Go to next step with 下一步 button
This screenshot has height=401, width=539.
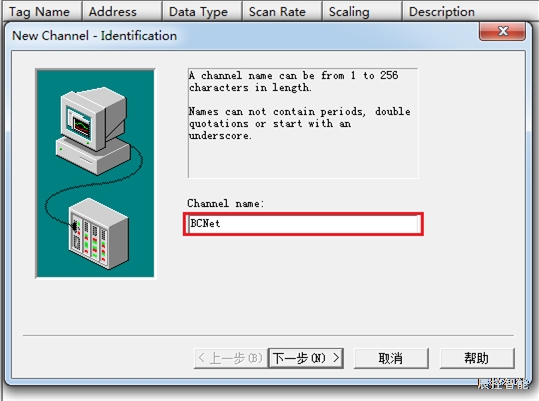[306, 358]
